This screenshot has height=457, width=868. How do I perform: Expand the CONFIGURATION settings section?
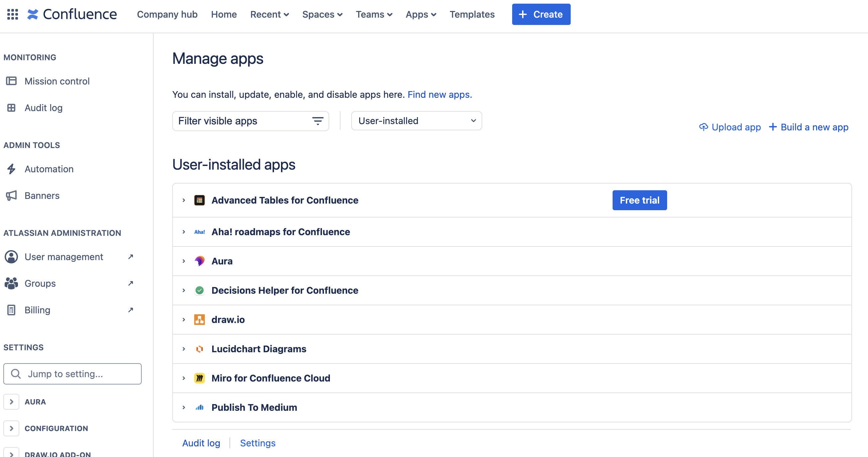point(11,428)
